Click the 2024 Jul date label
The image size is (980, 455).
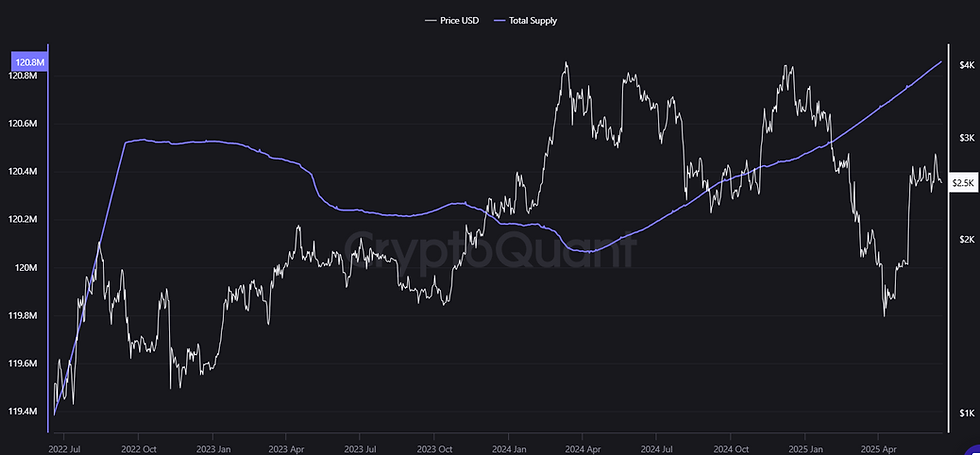[x=656, y=449]
